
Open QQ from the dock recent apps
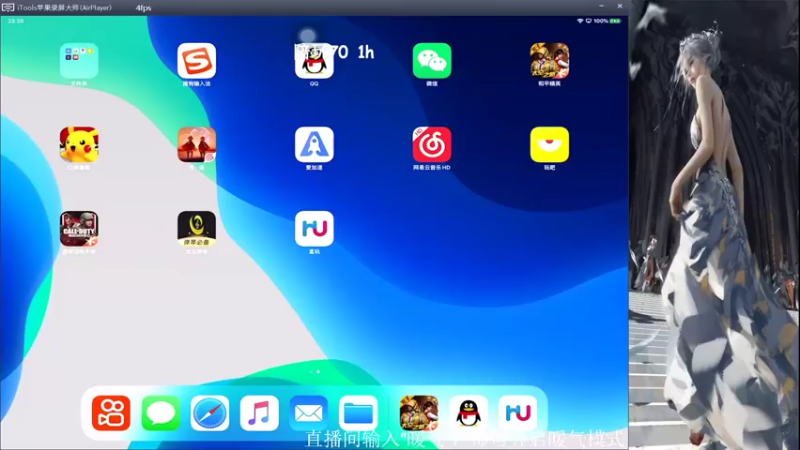468,413
